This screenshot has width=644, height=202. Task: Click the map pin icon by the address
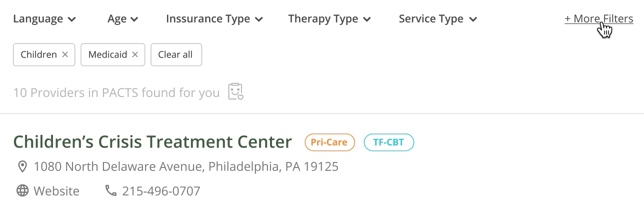click(22, 166)
